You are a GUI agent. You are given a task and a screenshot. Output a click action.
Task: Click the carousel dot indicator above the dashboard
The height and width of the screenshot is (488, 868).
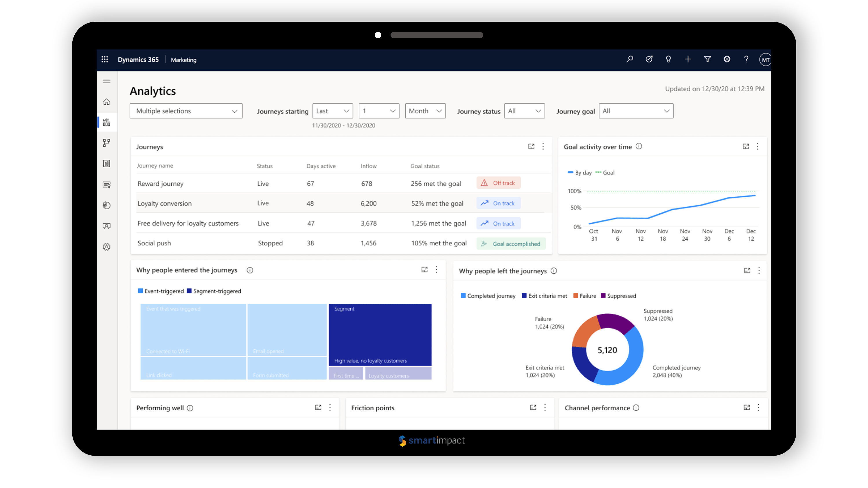pyautogui.click(x=378, y=35)
